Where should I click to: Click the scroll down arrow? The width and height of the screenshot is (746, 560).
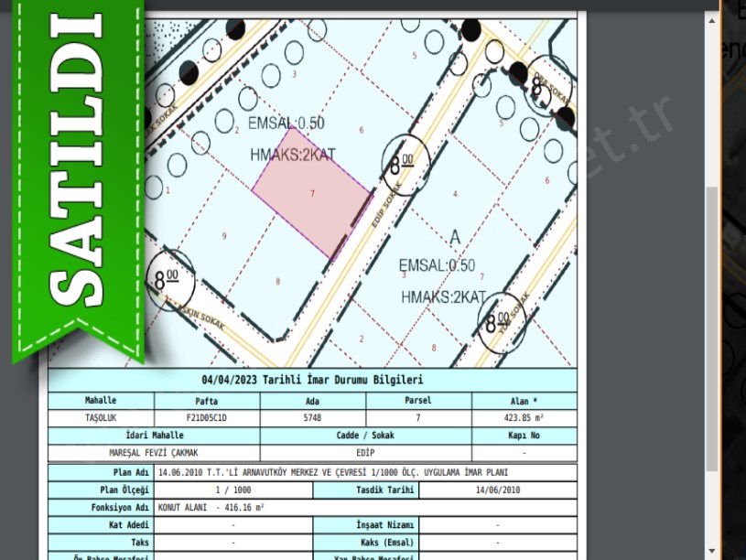pos(712,553)
